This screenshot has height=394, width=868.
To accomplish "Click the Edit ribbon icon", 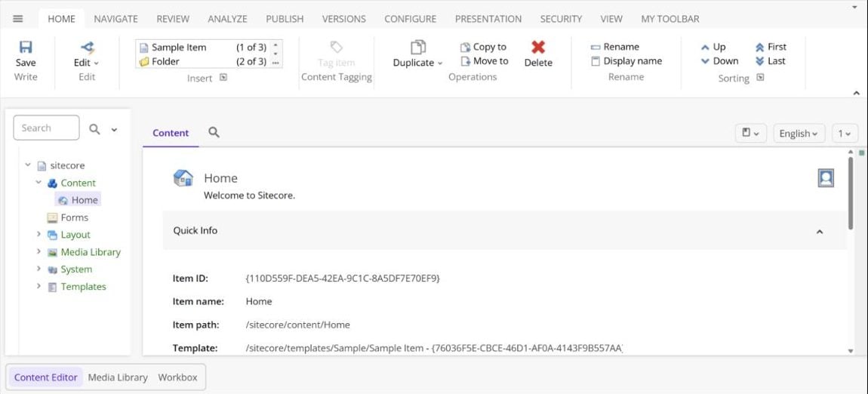I will tap(87, 47).
